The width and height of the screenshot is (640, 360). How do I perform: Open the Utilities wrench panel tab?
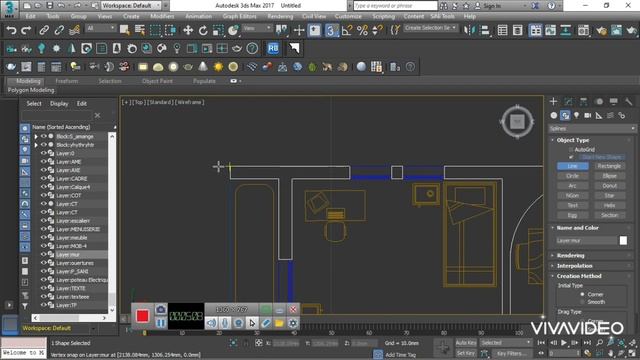[x=629, y=101]
